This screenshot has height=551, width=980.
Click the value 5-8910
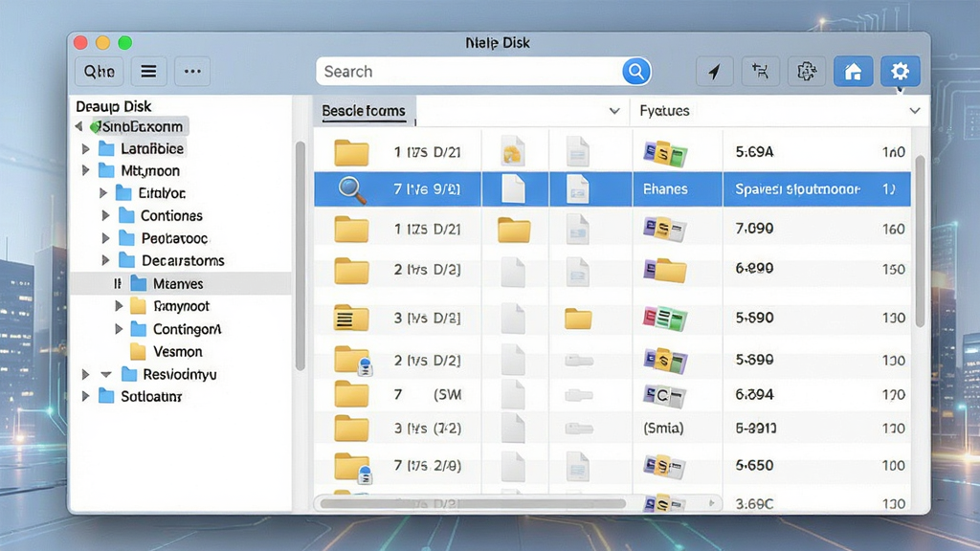[x=756, y=429]
